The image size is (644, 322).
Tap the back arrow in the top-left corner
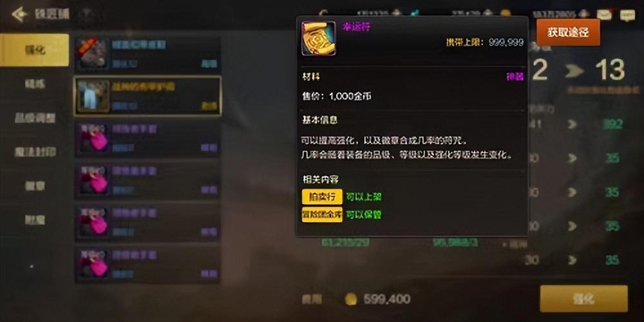pos(19,14)
